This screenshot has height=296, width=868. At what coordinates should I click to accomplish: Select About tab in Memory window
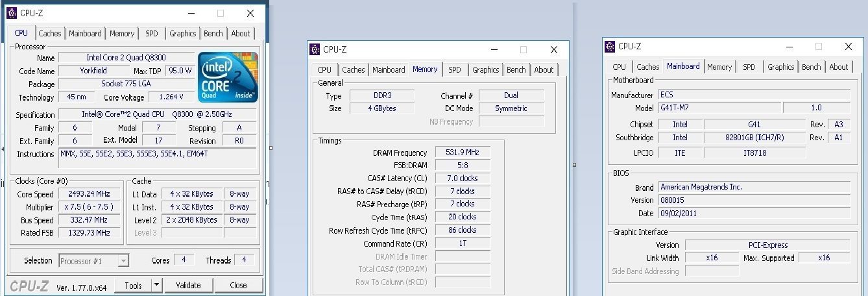coord(544,70)
